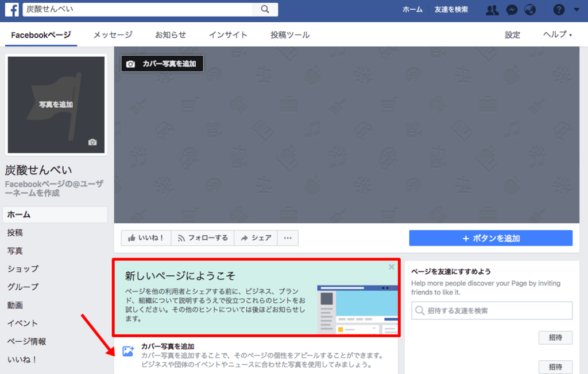
Task: Open the メッセージ tab
Action: click(113, 35)
